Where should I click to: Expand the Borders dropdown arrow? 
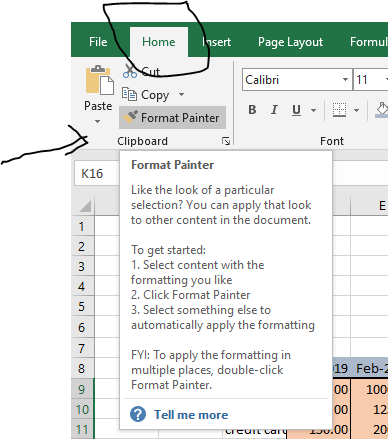pyautogui.click(x=356, y=110)
